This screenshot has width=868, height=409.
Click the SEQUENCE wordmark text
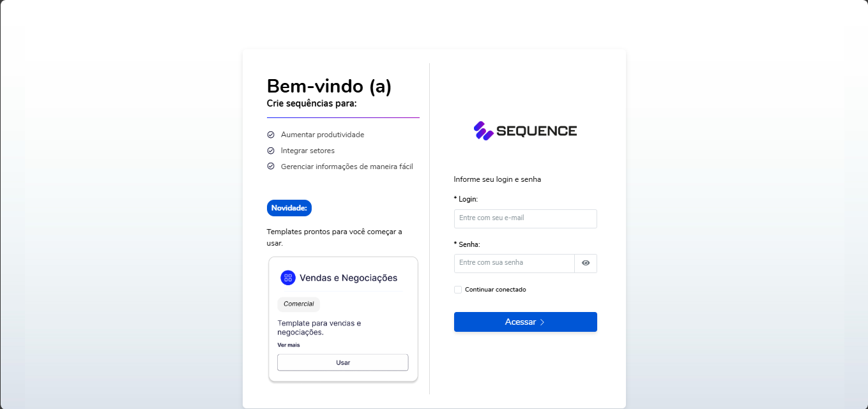click(537, 131)
